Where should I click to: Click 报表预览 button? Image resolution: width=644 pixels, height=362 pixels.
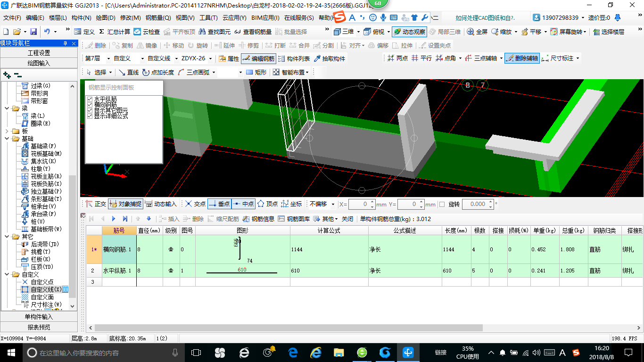(39, 327)
